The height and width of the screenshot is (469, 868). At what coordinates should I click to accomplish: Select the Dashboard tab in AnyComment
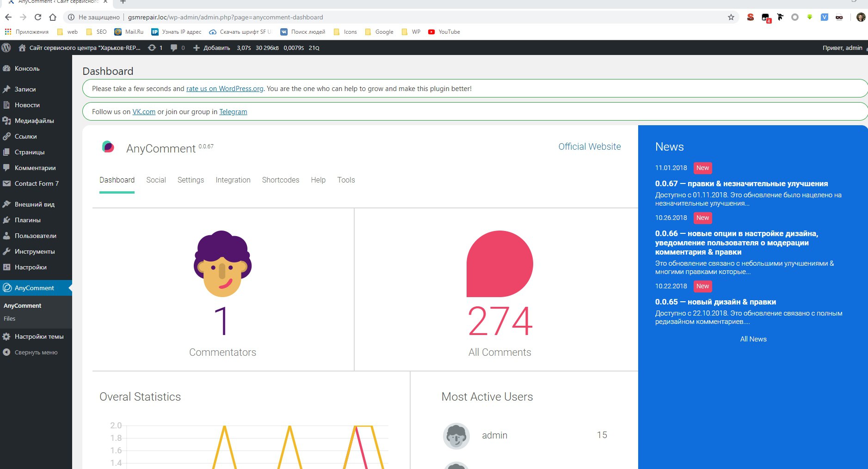[117, 180]
